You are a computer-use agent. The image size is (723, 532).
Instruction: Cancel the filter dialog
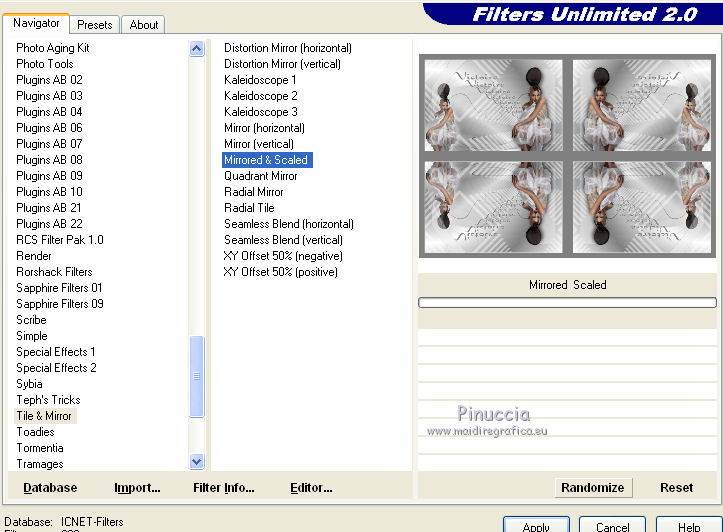(x=612, y=526)
